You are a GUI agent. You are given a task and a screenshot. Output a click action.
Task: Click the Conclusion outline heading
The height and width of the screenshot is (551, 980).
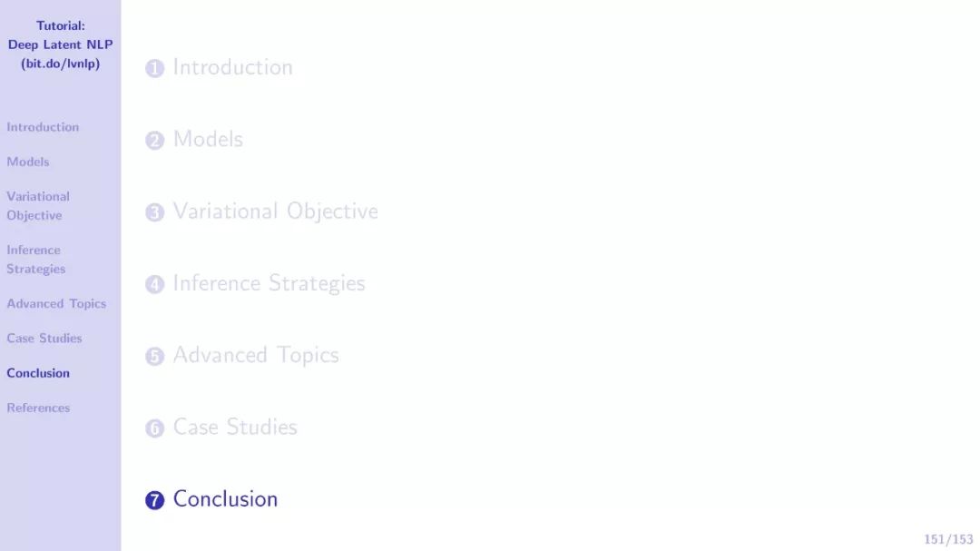(226, 499)
